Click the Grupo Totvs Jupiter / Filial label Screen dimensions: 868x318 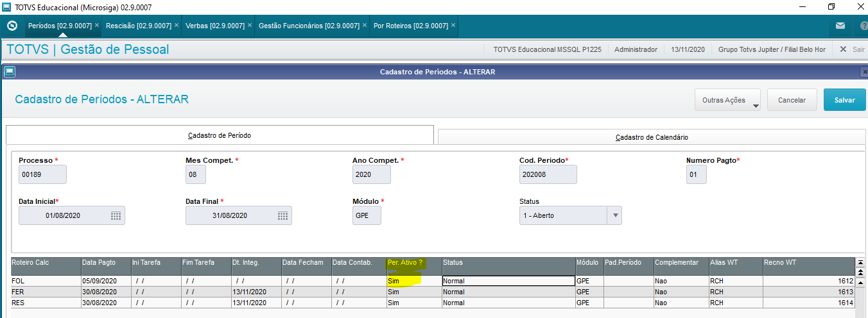tap(772, 49)
